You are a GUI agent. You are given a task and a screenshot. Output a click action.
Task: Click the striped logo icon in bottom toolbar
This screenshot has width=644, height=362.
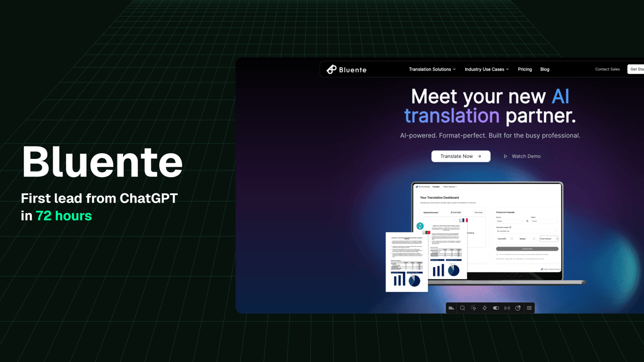tap(451, 308)
